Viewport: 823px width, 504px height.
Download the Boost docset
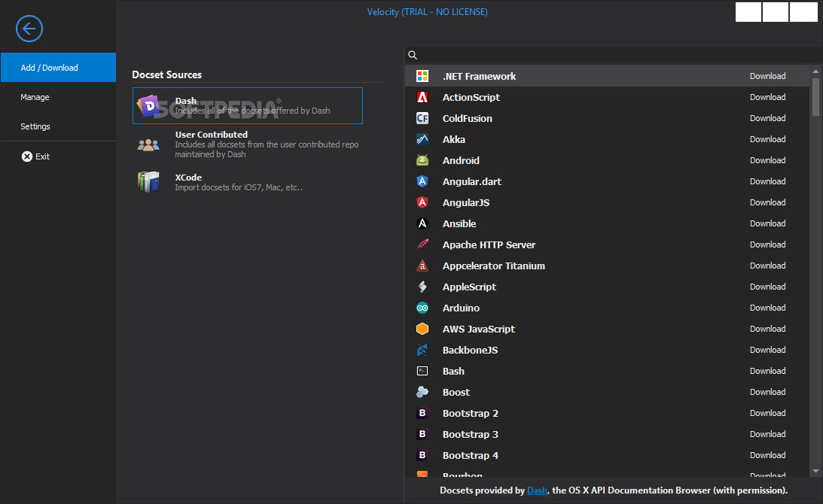767,392
